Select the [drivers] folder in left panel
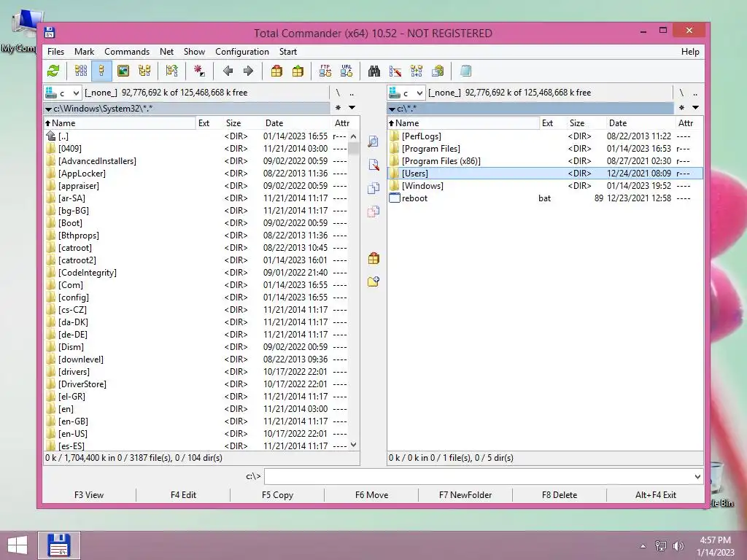The width and height of the screenshot is (747, 560). point(196,372)
